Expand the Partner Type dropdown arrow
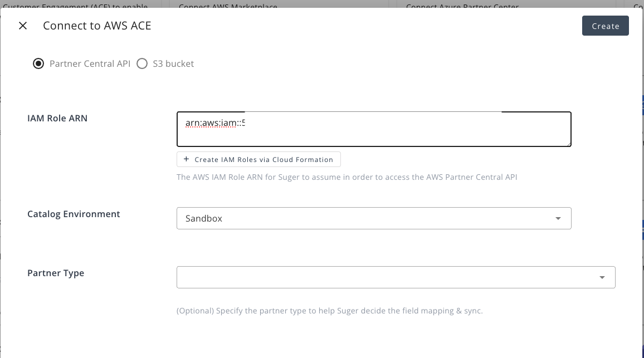This screenshot has width=644, height=358. click(602, 277)
